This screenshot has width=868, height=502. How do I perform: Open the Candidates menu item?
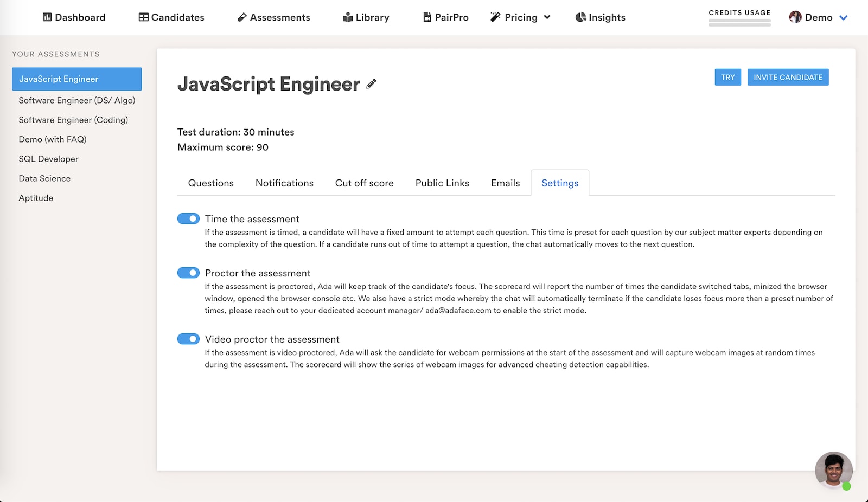[x=171, y=17]
